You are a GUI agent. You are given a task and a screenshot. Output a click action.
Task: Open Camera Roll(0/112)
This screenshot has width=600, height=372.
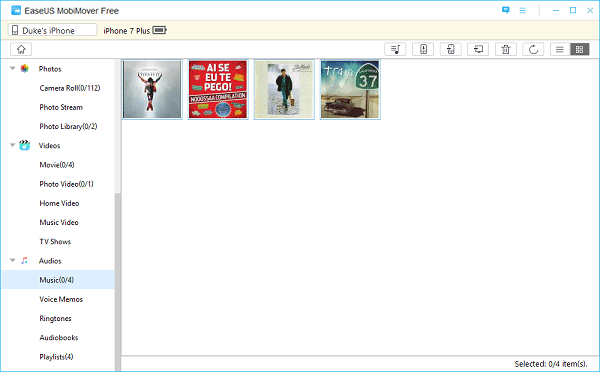click(x=70, y=88)
